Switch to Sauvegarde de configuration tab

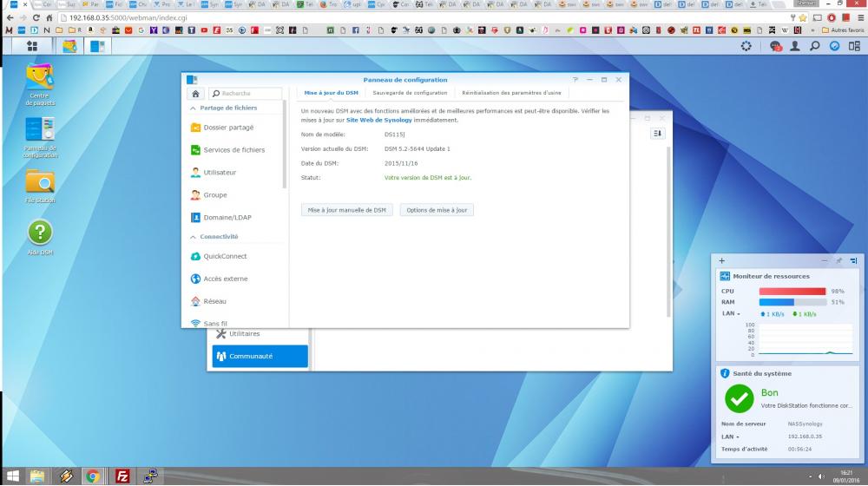[410, 93]
